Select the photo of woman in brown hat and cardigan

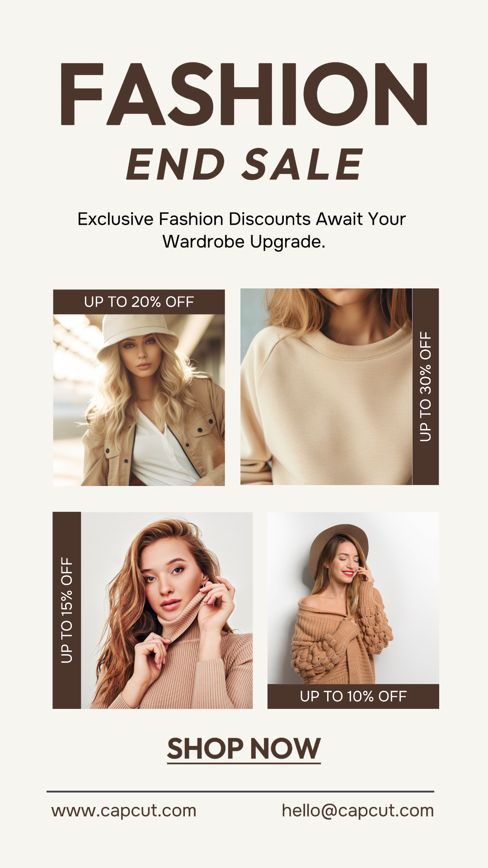(x=353, y=598)
